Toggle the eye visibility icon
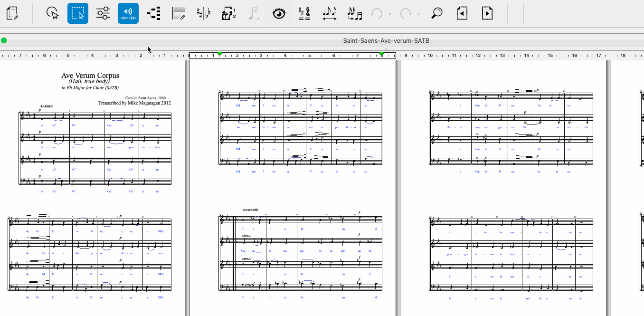The width and height of the screenshot is (644, 316). [279, 13]
